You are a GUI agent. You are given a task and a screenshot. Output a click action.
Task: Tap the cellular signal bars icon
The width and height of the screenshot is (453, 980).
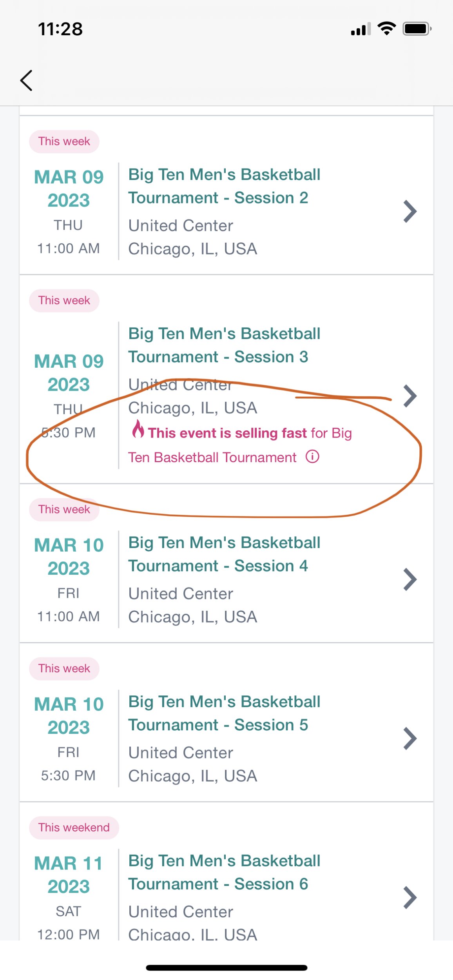point(361,29)
